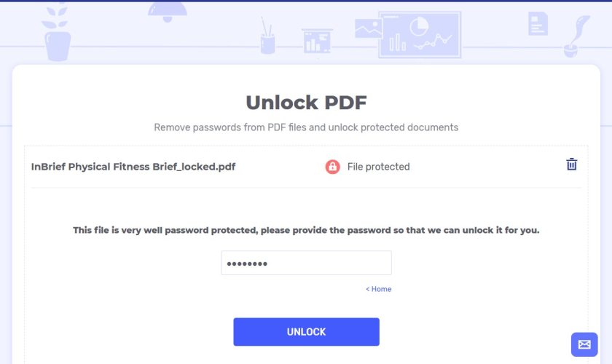Click the pencil cup illustration
Image resolution: width=612 pixels, height=364 pixels.
click(x=267, y=36)
